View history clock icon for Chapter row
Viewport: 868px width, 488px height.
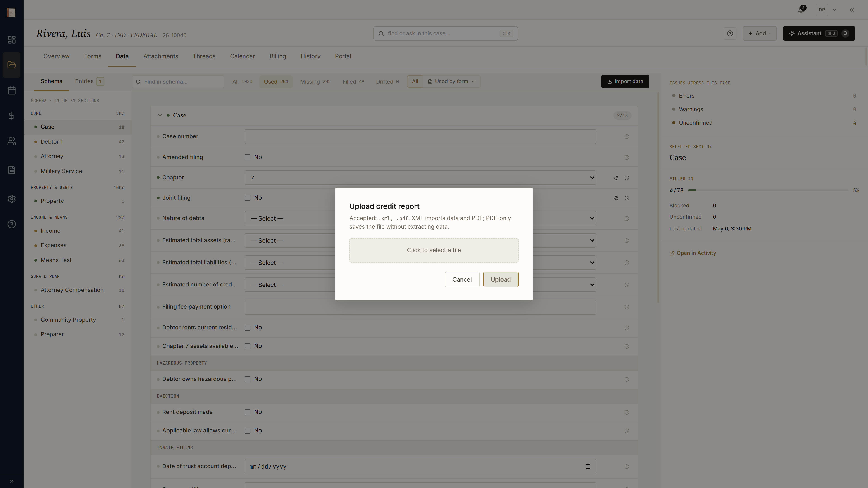626,178
